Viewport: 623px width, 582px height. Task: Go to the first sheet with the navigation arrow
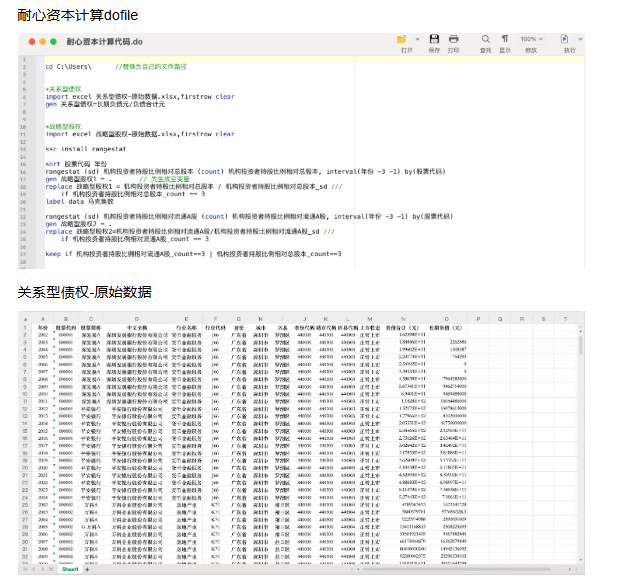click(25, 569)
